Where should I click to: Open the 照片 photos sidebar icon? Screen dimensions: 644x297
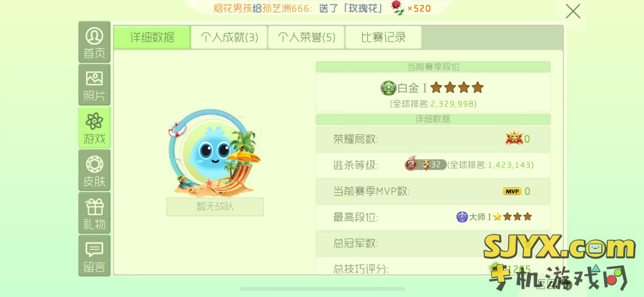click(94, 85)
